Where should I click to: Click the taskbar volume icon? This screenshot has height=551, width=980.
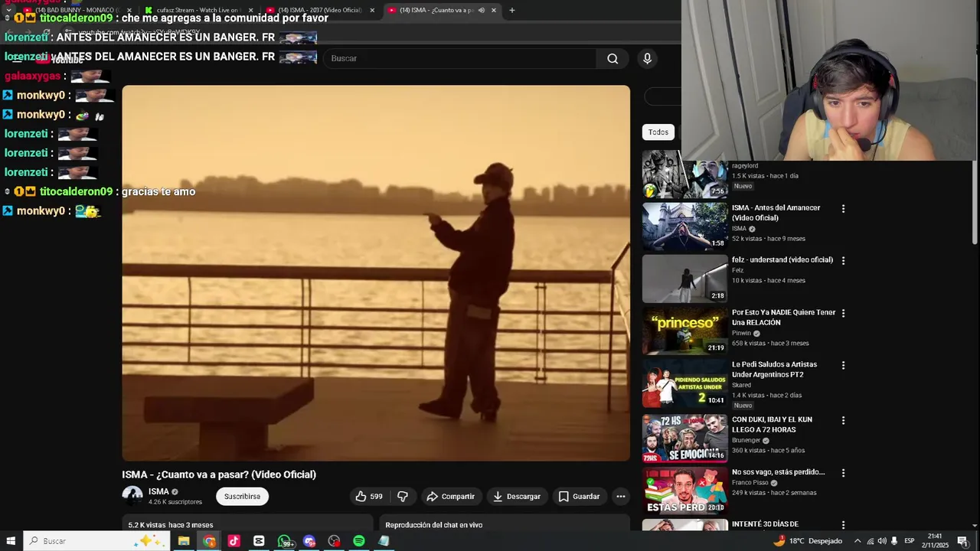pyautogui.click(x=881, y=541)
